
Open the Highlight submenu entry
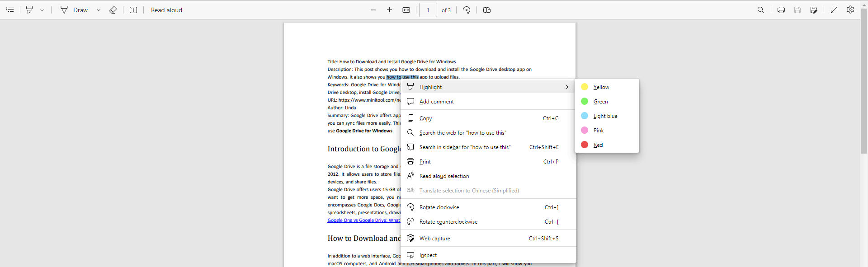(488, 87)
